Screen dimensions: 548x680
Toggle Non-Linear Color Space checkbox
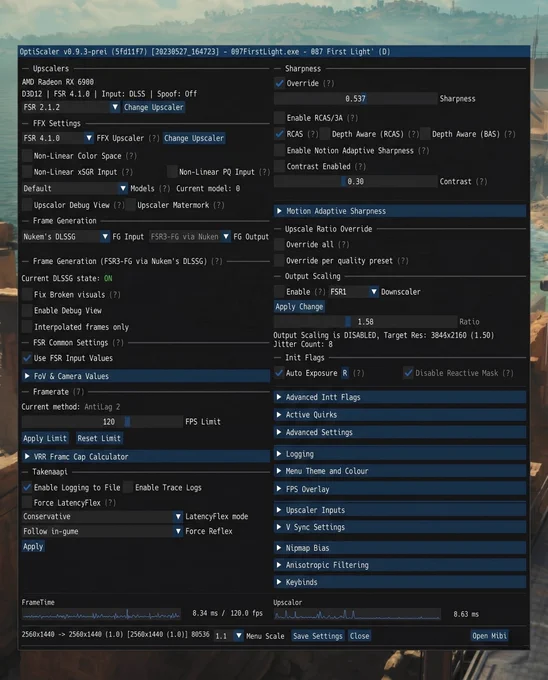[27, 156]
